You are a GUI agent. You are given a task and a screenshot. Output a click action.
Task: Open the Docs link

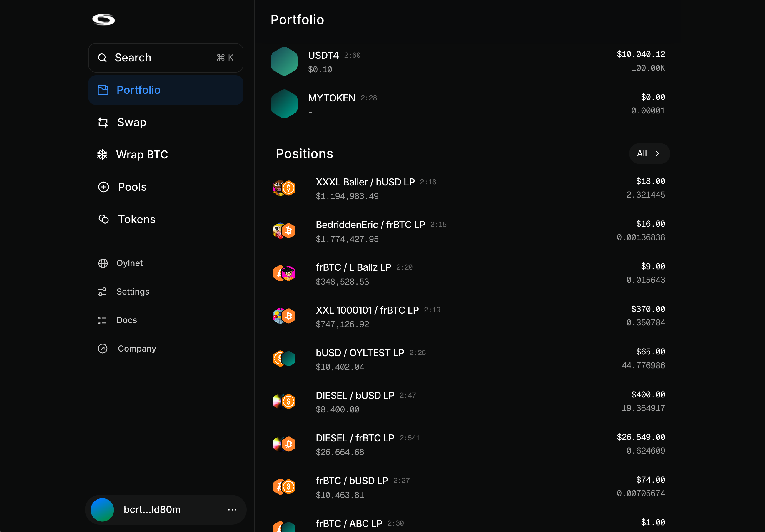(x=127, y=320)
